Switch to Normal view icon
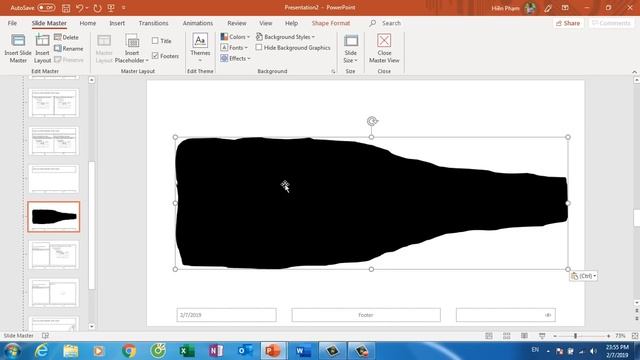The height and width of the screenshot is (360, 640). coord(489,336)
